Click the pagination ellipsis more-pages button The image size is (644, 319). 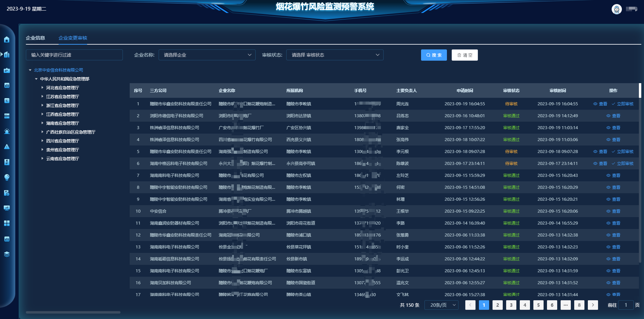(x=566, y=305)
